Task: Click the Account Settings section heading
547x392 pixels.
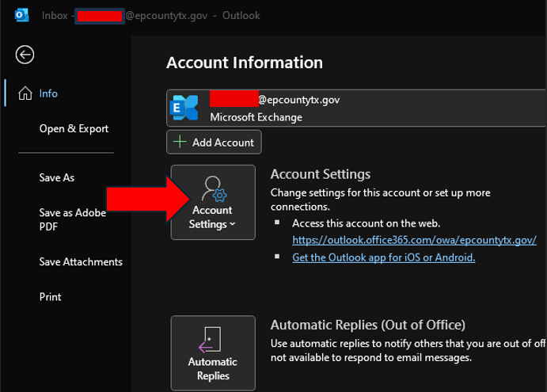Action: pos(321,174)
